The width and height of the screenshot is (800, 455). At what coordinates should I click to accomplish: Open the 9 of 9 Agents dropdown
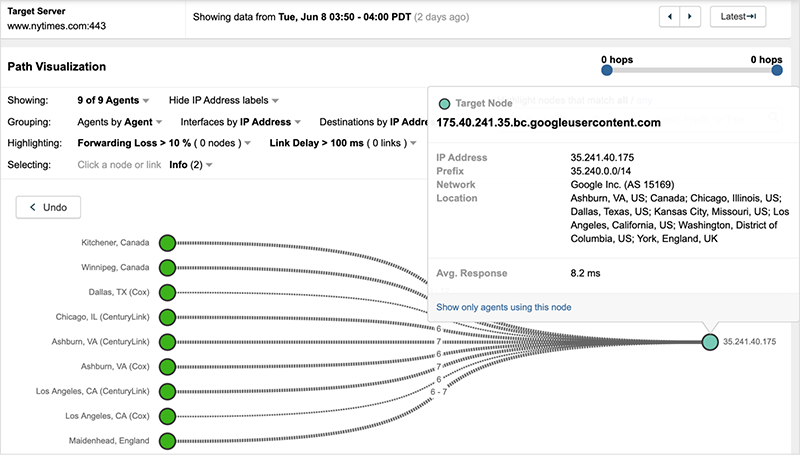pyautogui.click(x=113, y=100)
